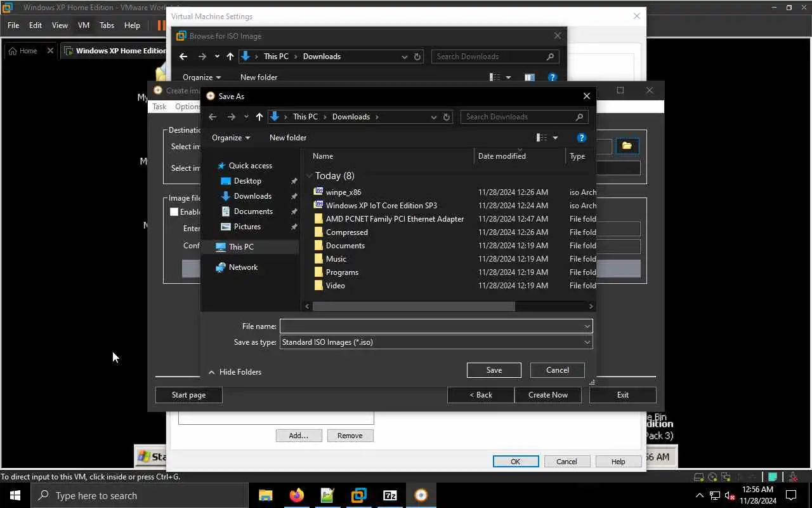The image size is (812, 508).
Task: Open 7-Zip from taskbar
Action: pyautogui.click(x=390, y=495)
